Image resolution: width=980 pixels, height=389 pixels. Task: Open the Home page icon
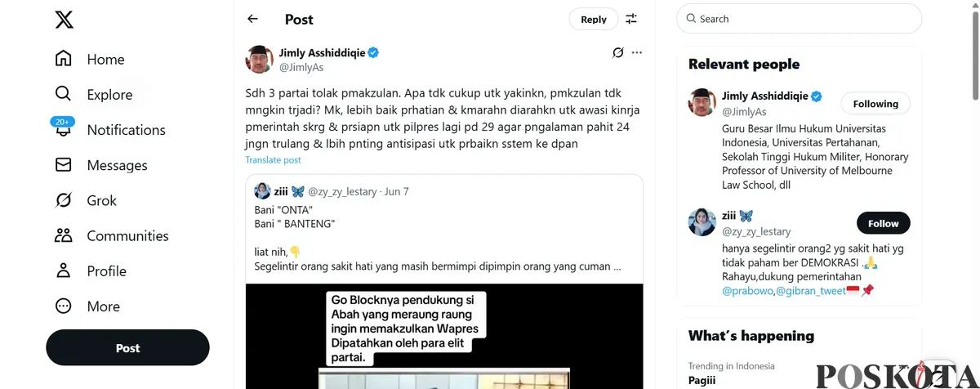point(63,59)
